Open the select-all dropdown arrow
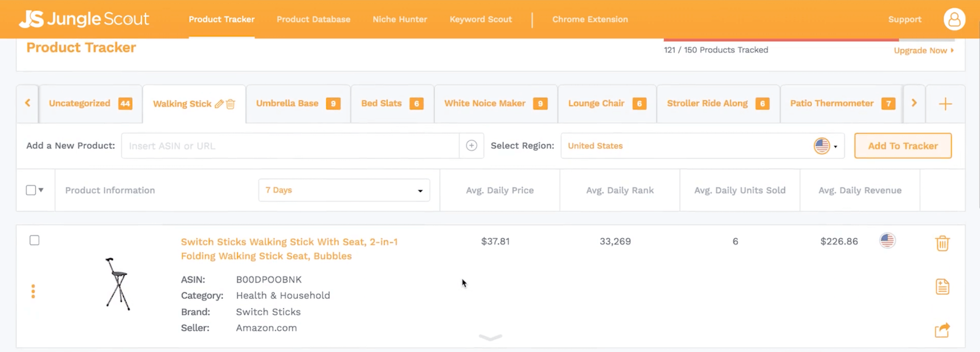980x352 pixels. [x=41, y=190]
